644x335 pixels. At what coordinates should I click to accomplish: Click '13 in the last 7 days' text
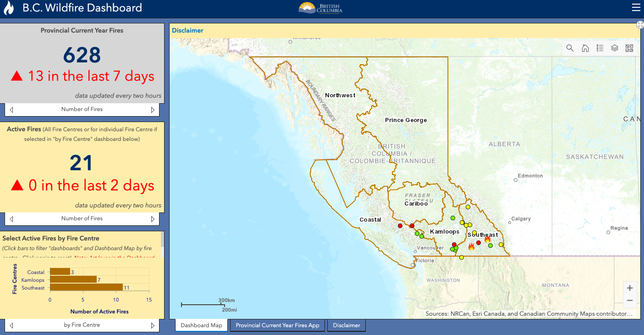[91, 76]
